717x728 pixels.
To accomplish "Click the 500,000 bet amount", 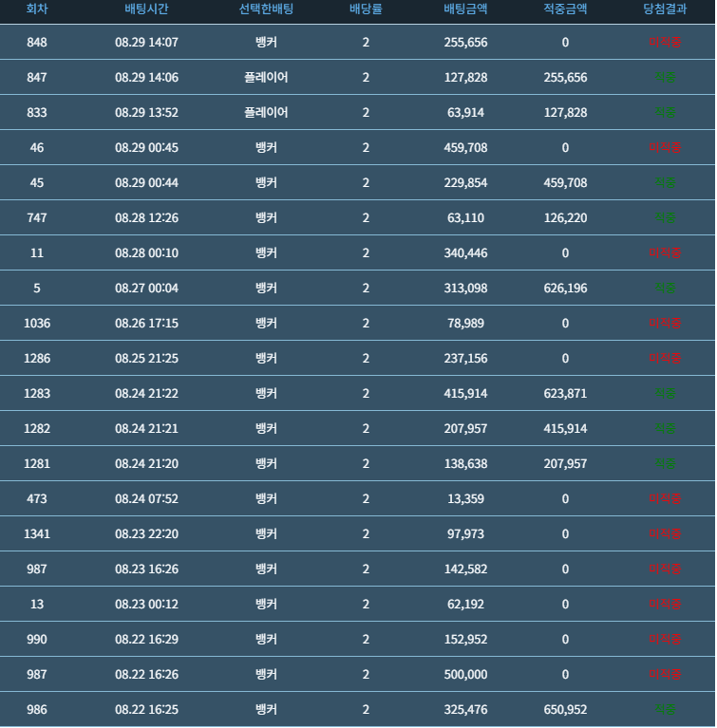I will (465, 674).
